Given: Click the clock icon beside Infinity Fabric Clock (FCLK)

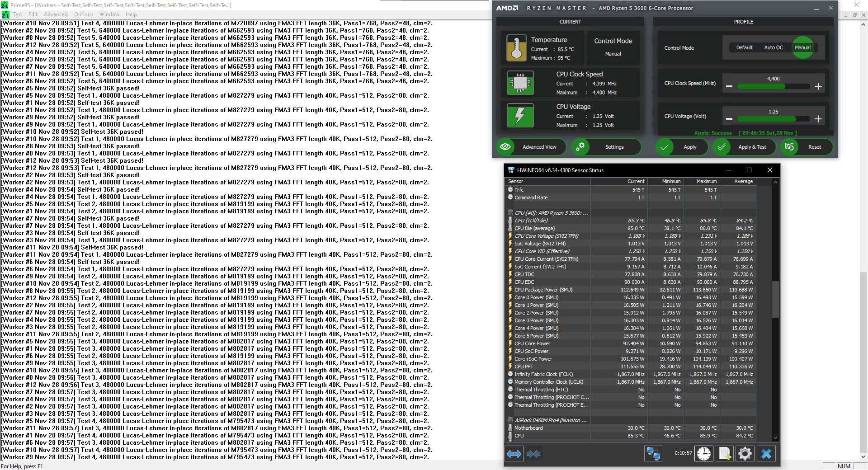Looking at the screenshot, I should [510, 374].
